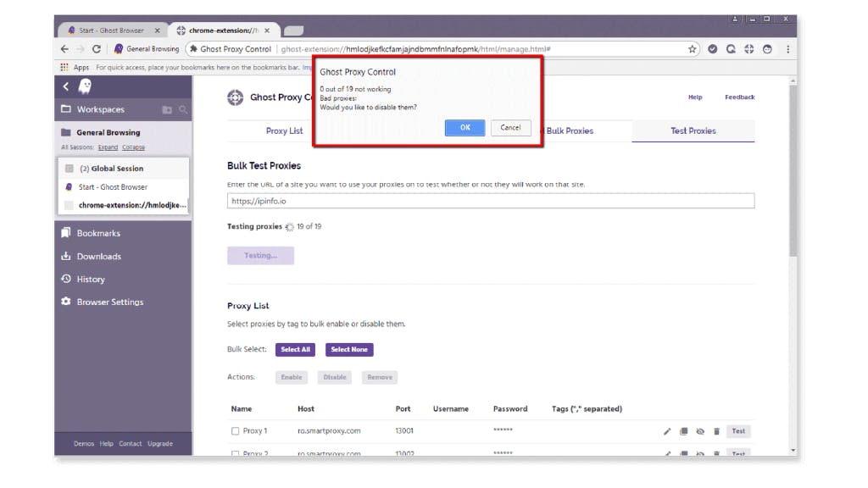Switch to the chrome-extension:// browser tab
The width and height of the screenshot is (868, 488).
pyautogui.click(x=224, y=30)
